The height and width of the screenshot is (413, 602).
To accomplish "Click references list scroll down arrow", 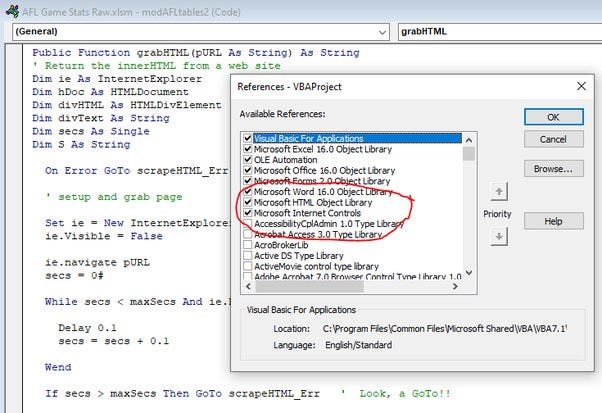I will coord(469,273).
